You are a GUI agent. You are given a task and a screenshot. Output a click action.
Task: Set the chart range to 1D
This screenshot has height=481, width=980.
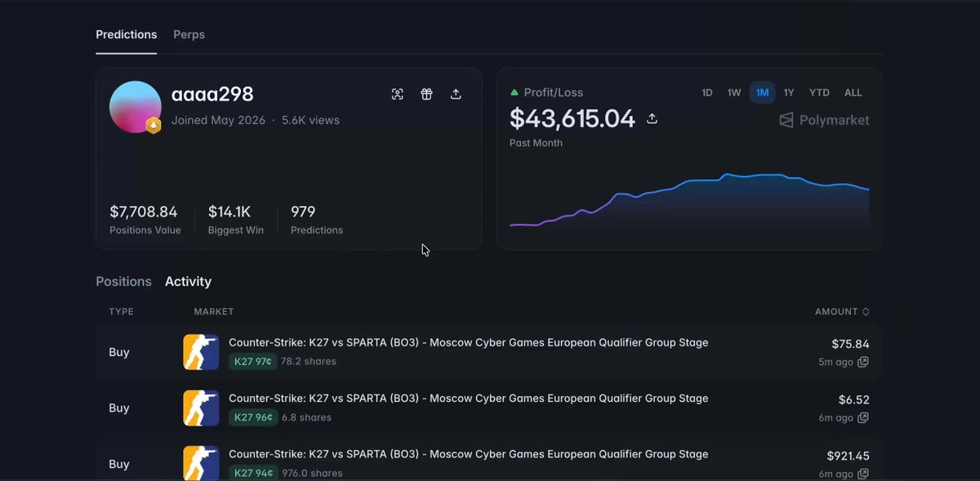(707, 93)
